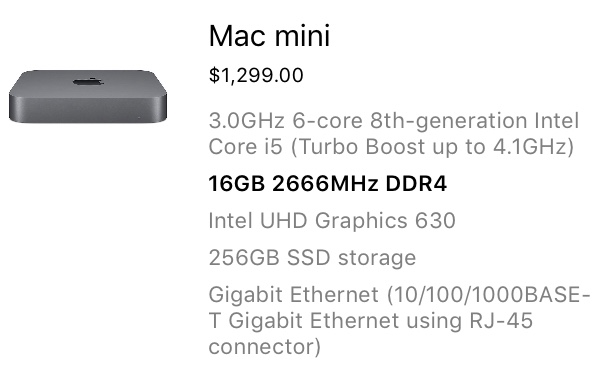Click the front status light on Mac mini
Viewport: 602px width, 382px height.
click(139, 116)
